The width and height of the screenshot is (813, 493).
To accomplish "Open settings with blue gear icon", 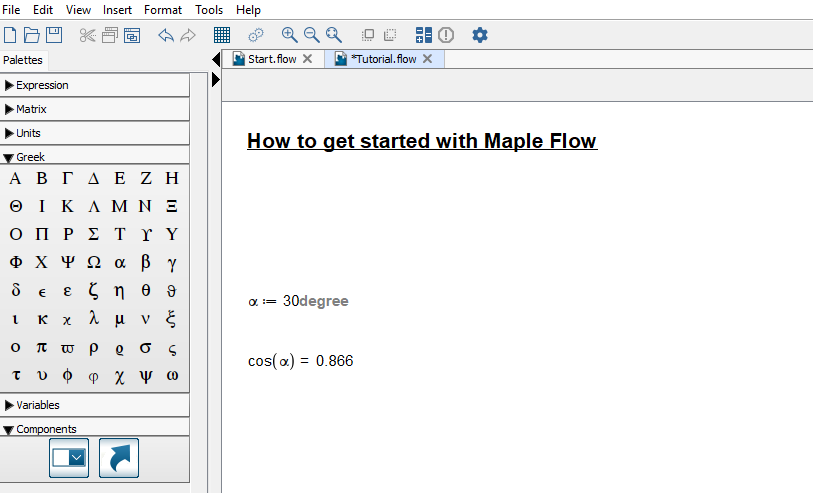I will point(480,35).
